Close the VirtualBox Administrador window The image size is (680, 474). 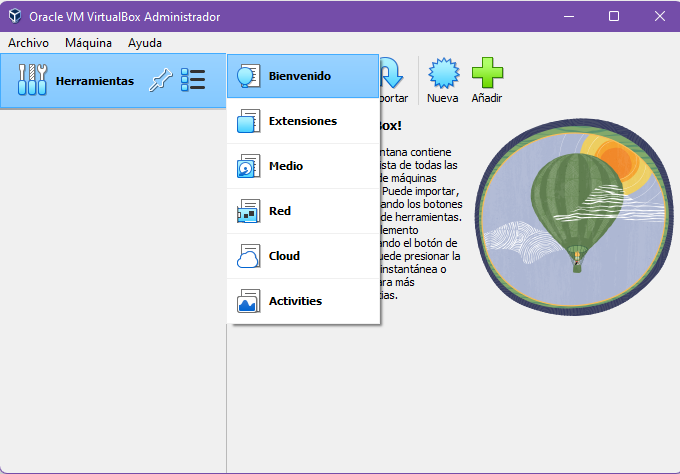pyautogui.click(x=660, y=16)
